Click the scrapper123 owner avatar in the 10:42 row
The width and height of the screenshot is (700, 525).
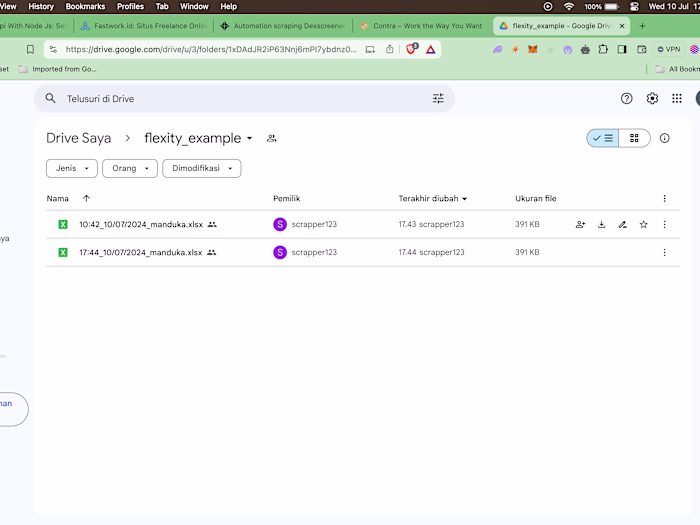280,225
